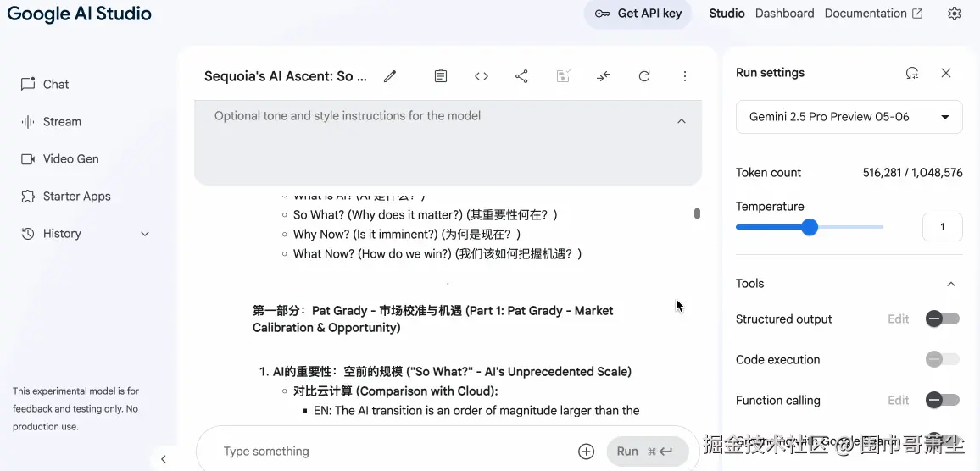Click Edit next to Function calling
The width and height of the screenshot is (980, 471).
point(898,401)
